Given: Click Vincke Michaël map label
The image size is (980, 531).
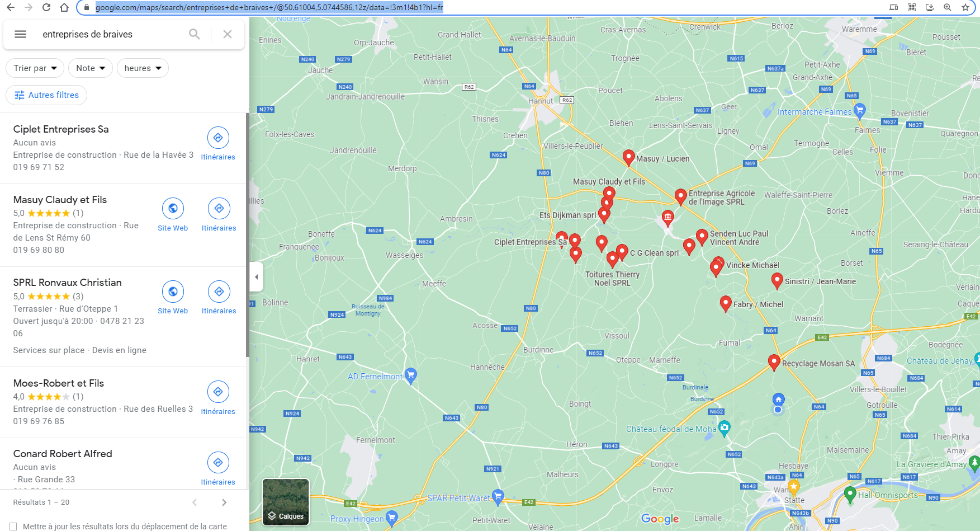Looking at the screenshot, I should (752, 265).
